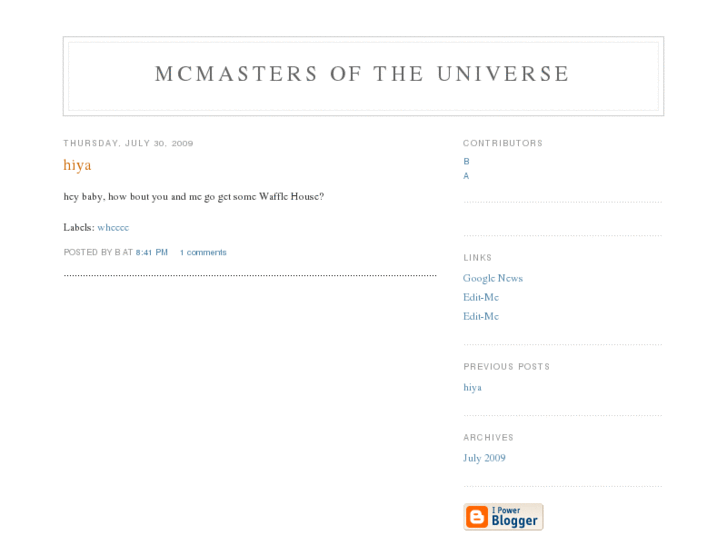
Task: Click the Thursday, July 30, 2009 date header
Action: [128, 143]
